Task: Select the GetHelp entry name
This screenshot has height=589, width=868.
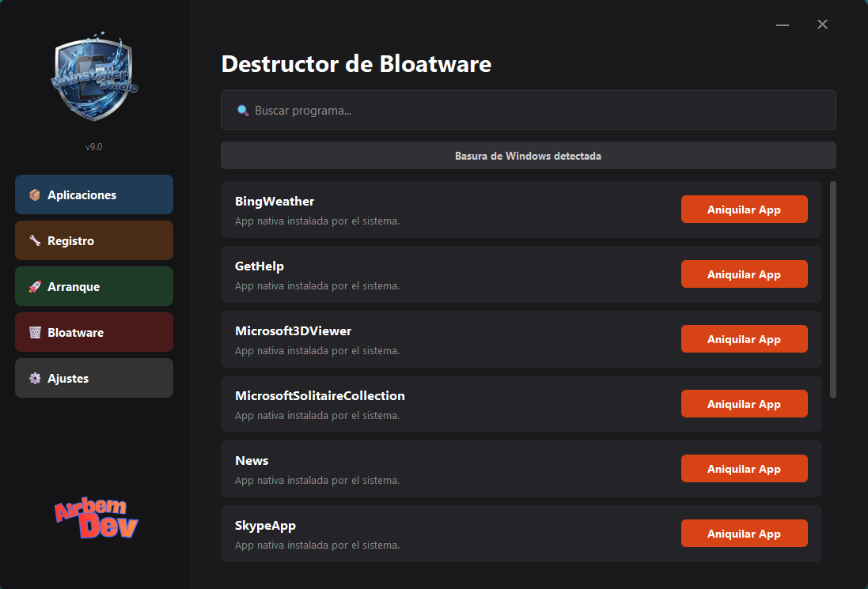Action: click(x=259, y=266)
